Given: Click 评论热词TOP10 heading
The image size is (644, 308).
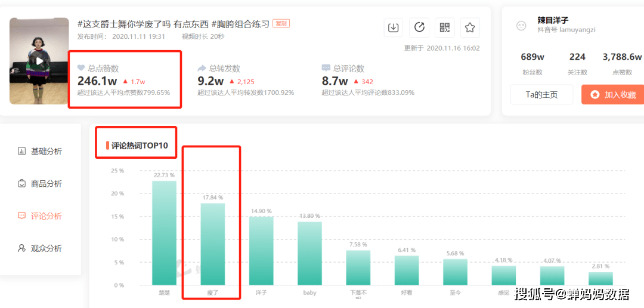Looking at the screenshot, I should [x=140, y=145].
